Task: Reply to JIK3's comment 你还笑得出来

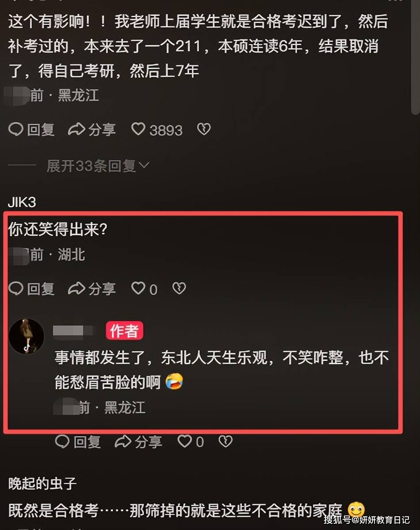Action: point(31,288)
